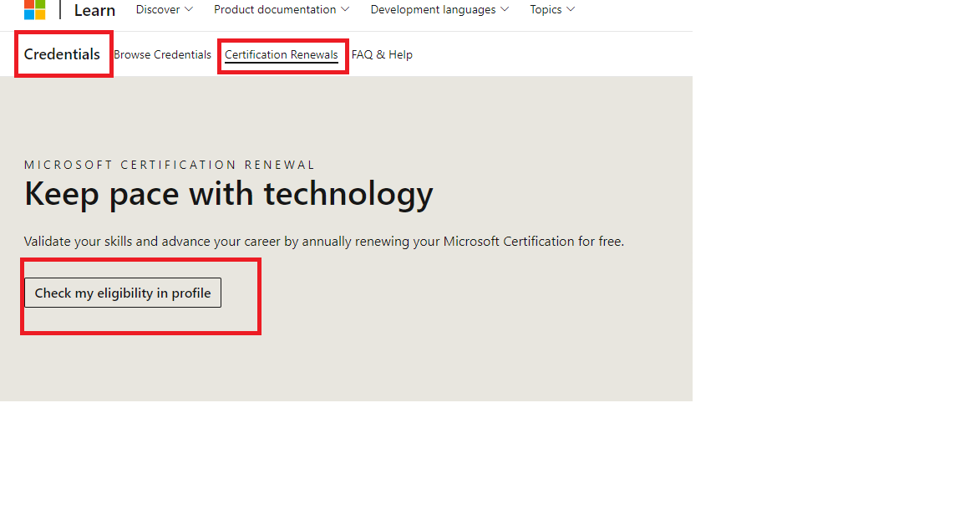Expand the Topics dropdown
This screenshot has height=515, width=980.
tap(546, 9)
